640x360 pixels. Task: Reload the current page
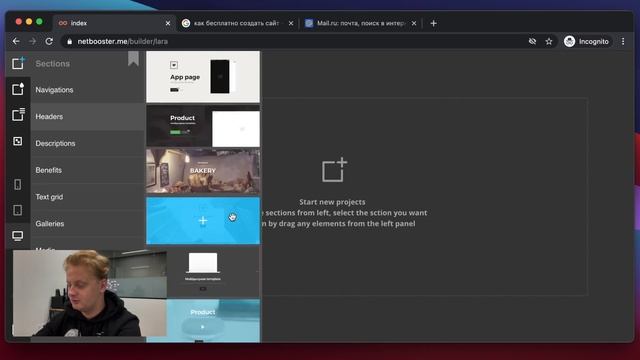(49, 41)
